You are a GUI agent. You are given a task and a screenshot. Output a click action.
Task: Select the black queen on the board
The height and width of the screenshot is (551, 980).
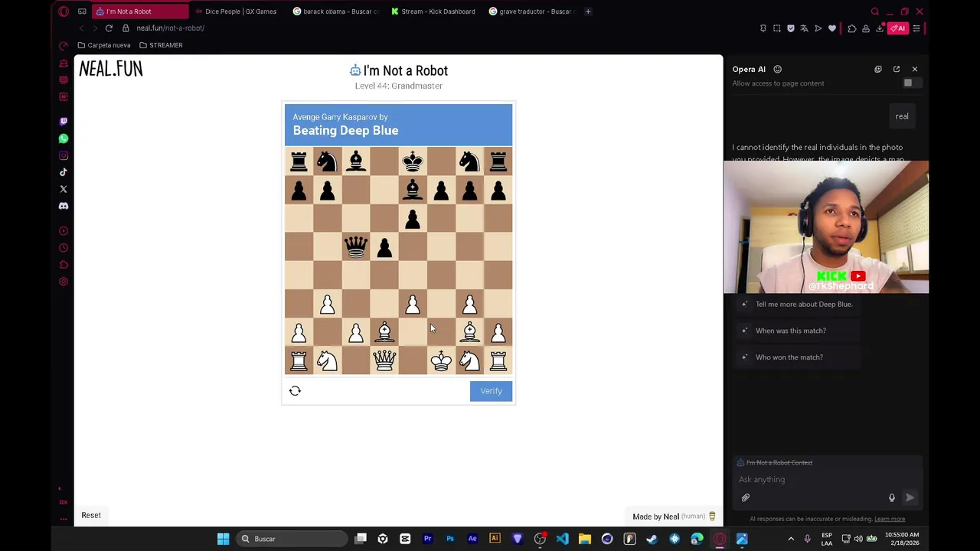(356, 246)
